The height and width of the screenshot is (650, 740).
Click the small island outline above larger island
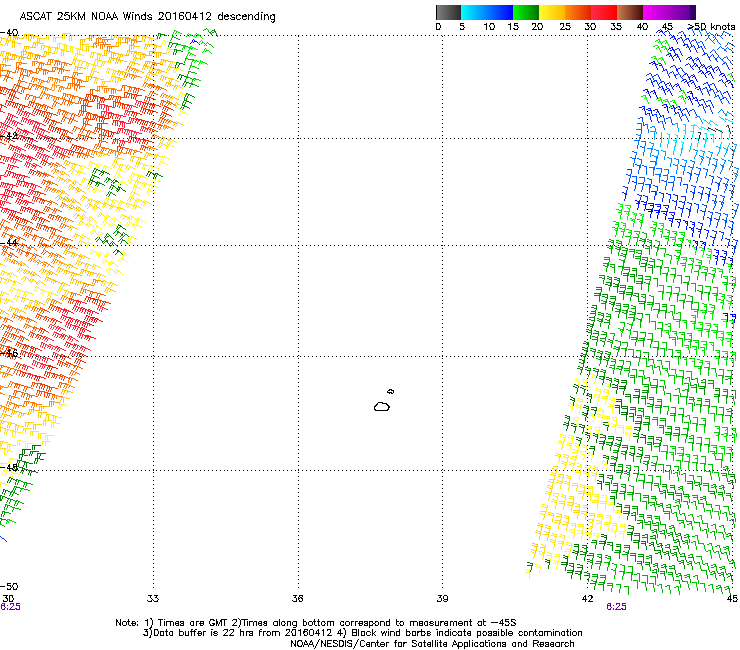point(391,391)
